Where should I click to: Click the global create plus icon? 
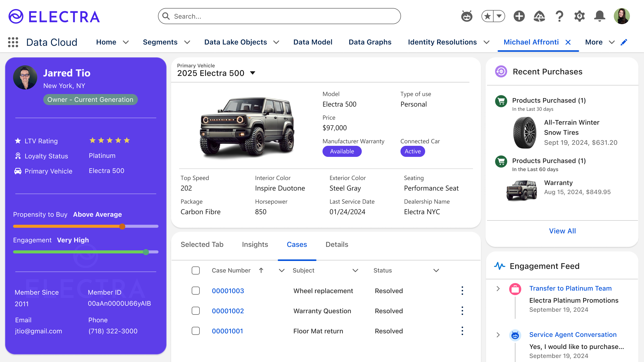point(519,16)
